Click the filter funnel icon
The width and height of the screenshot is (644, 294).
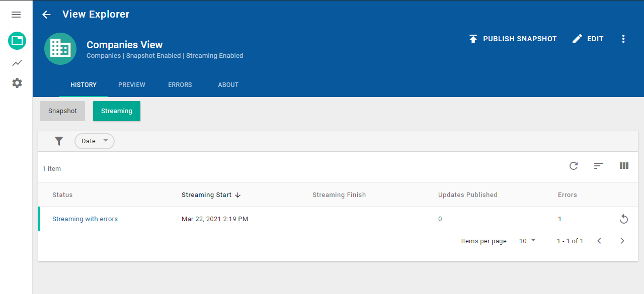[59, 141]
